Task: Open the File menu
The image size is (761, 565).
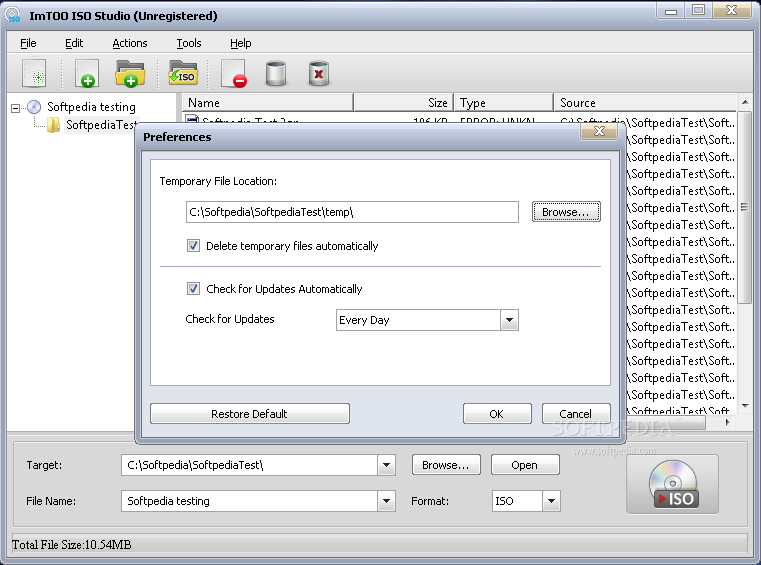Action: tap(28, 43)
